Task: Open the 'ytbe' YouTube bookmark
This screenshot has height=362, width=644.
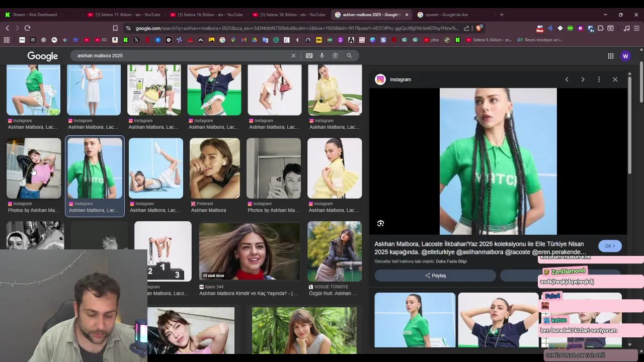Action: click(x=431, y=40)
